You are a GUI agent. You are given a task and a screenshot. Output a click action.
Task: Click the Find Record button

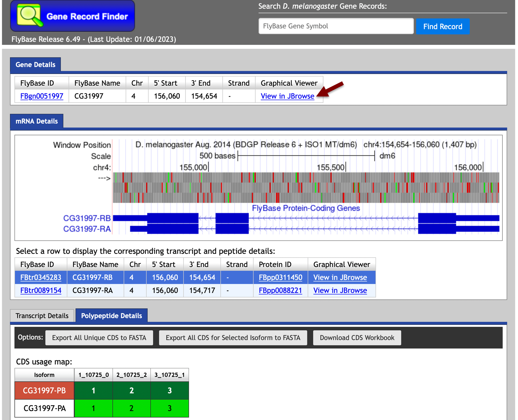443,26
